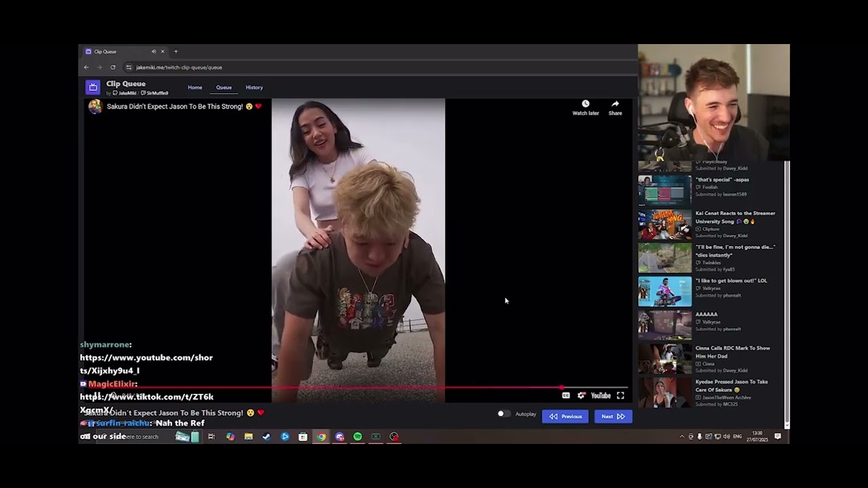
Task: Open the SirMuffin9 author link
Action: (x=155, y=93)
